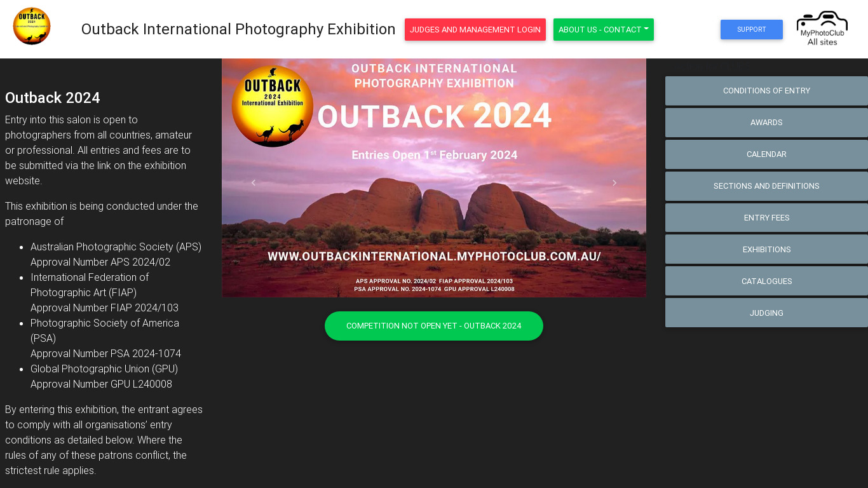
Task: Show the Entry Fees page
Action: pyautogui.click(x=766, y=218)
